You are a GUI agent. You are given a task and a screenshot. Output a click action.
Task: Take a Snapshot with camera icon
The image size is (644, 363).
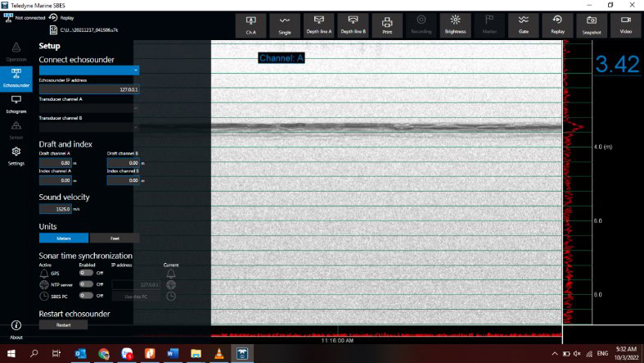point(592,25)
